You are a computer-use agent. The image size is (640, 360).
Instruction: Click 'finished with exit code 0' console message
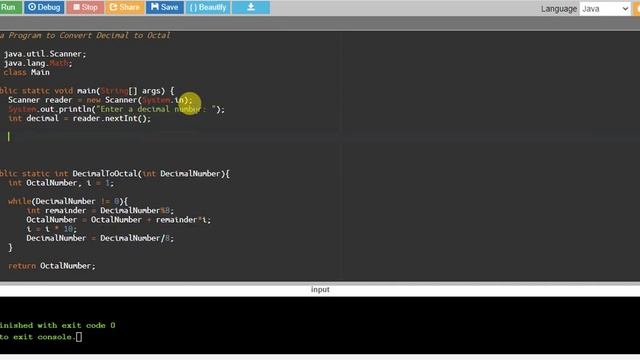58,325
